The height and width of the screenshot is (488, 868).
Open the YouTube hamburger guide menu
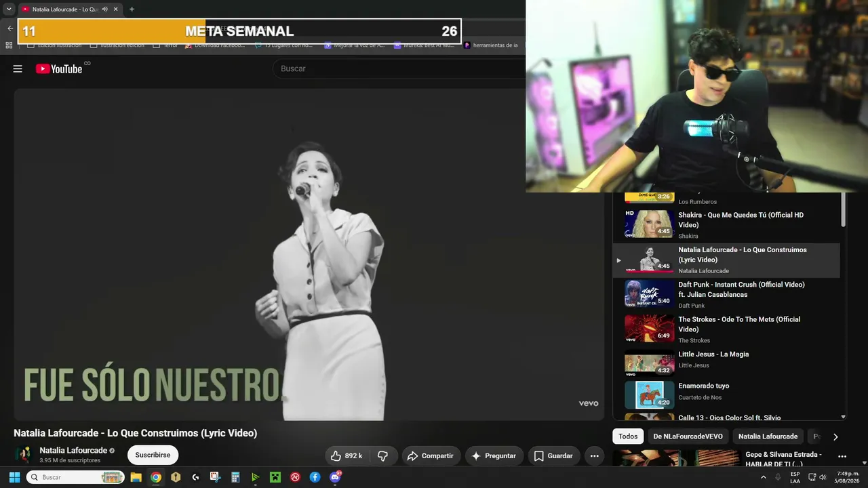tap(18, 68)
